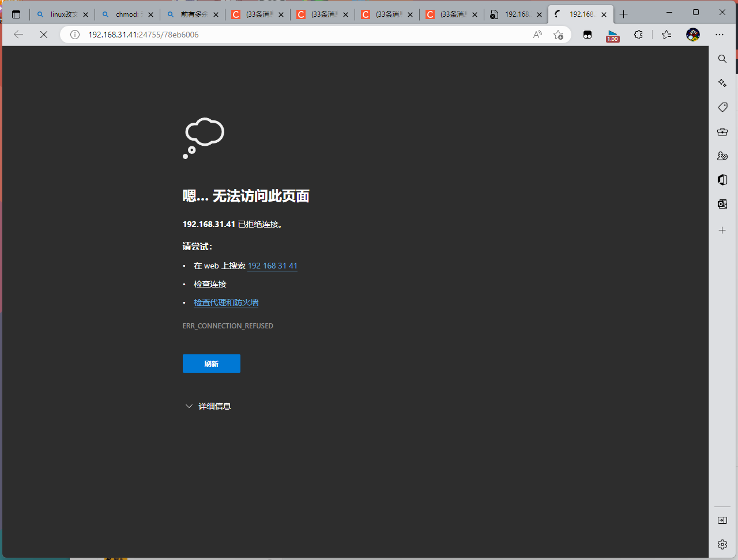Open the profile avatar

693,35
